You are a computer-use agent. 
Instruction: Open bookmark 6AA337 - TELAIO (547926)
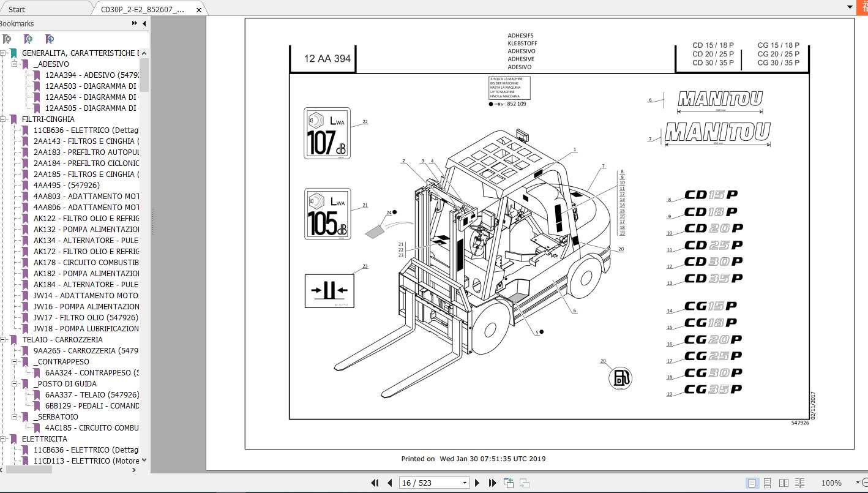[92, 395]
